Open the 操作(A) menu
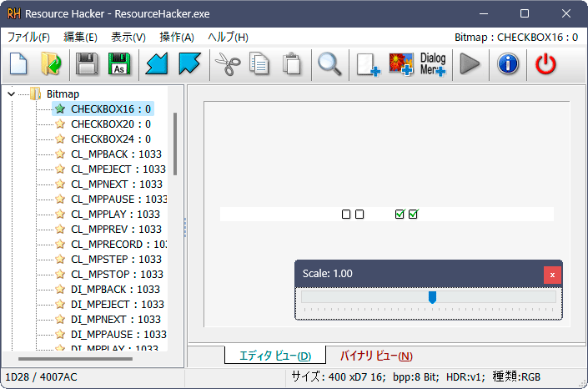The width and height of the screenshot is (588, 389). tap(177, 38)
